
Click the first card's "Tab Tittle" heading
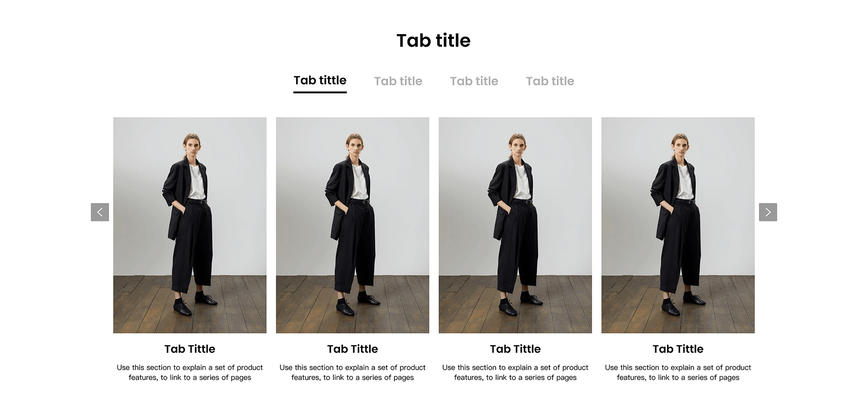click(190, 349)
